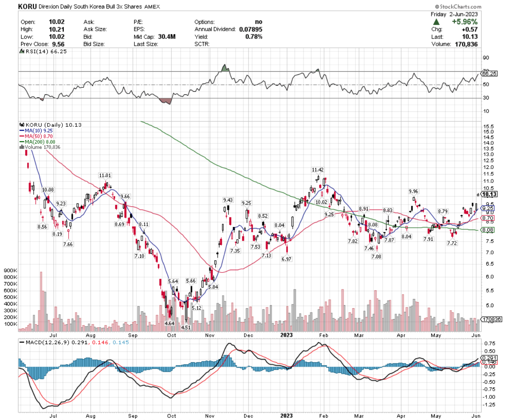Click the volume bars icon in price legend
Image resolution: width=505 pixels, height=420 pixels.
[22, 147]
